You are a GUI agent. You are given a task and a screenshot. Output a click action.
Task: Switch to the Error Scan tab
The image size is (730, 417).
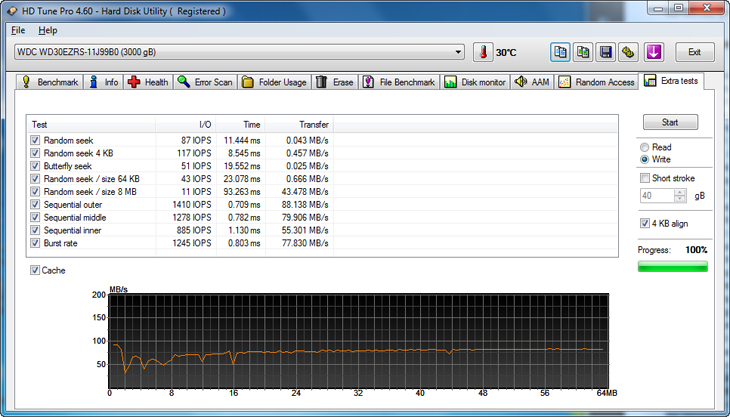coord(204,82)
